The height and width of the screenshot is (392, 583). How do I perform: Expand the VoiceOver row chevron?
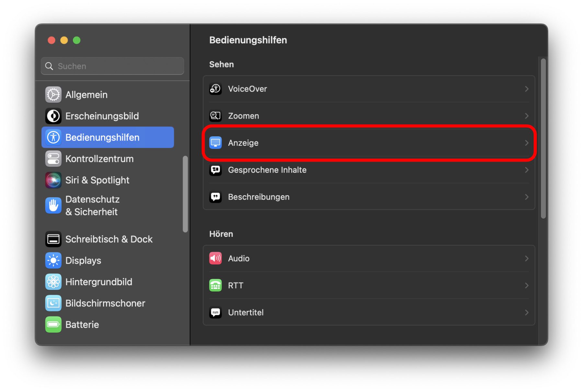[x=527, y=89]
